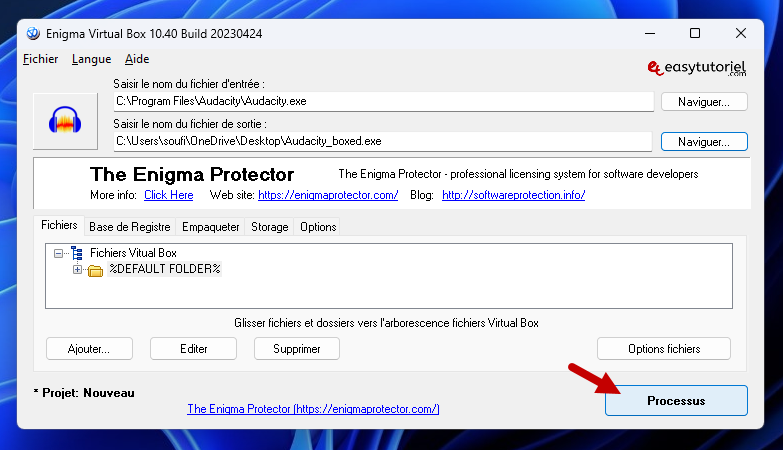Close the Enigma Virtual Box window
This screenshot has width=783, height=450.
tap(741, 33)
